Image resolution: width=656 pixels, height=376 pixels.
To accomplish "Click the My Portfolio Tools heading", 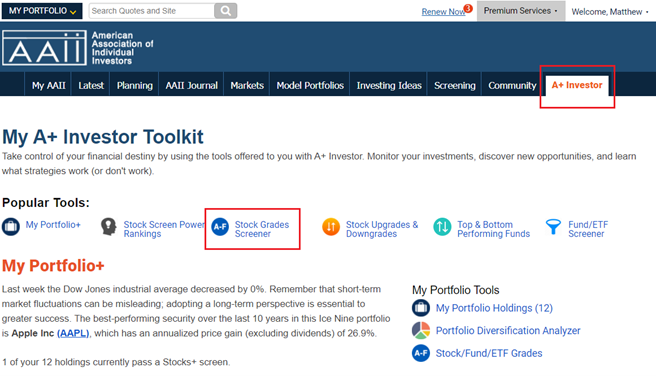I will 456,290.
